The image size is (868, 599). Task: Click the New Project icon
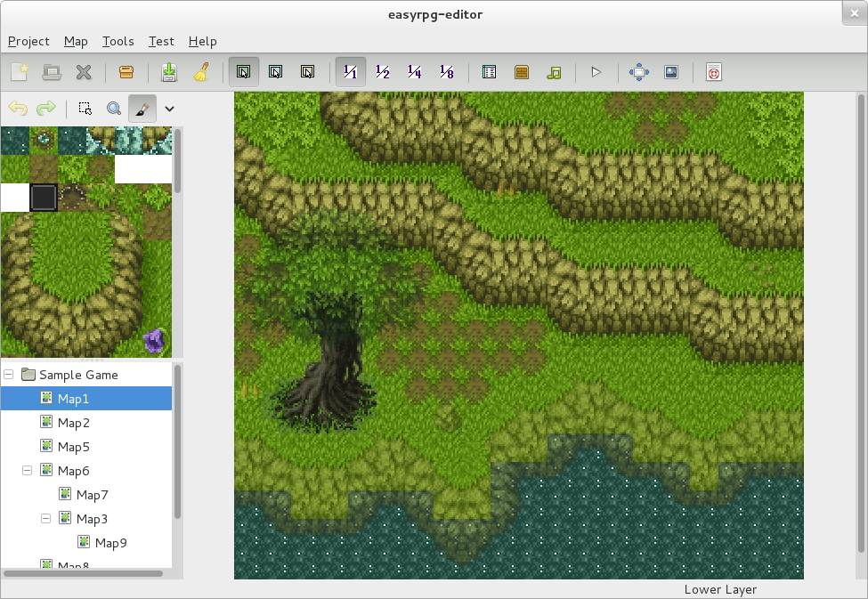point(20,72)
